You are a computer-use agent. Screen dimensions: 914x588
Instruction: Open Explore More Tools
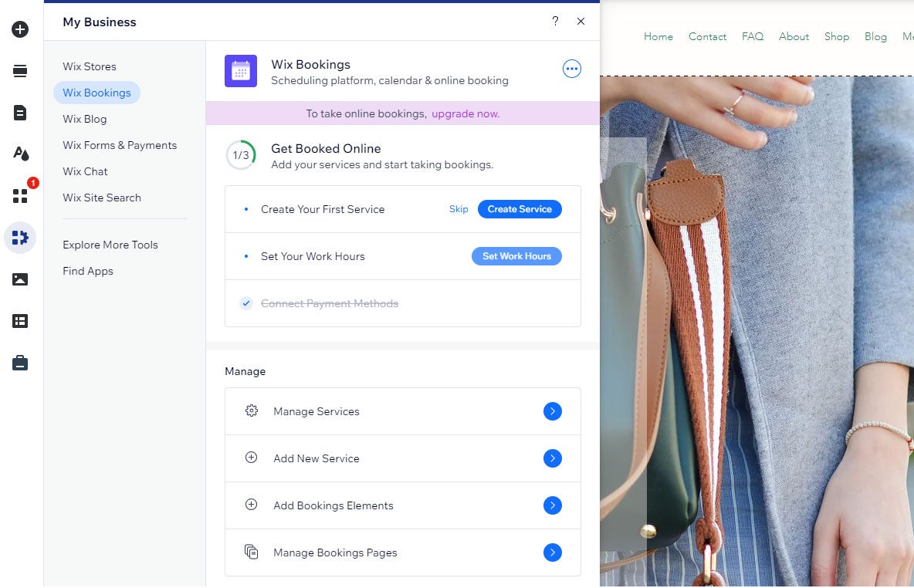(x=110, y=245)
